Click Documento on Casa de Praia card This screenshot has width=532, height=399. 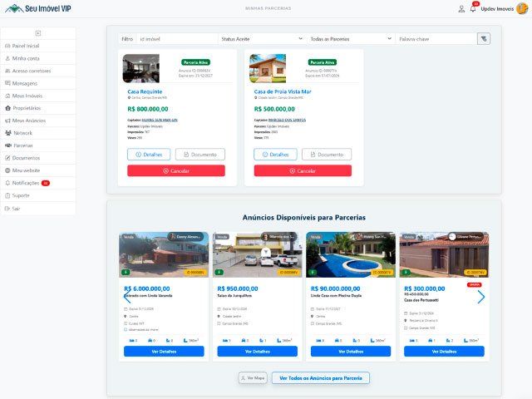click(x=327, y=155)
